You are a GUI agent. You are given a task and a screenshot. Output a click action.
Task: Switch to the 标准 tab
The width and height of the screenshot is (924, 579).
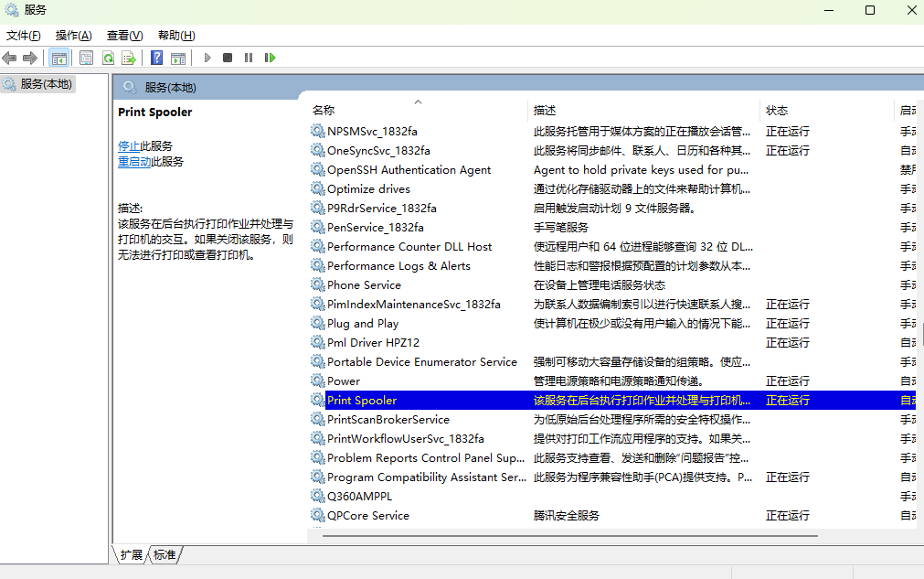tap(165, 555)
